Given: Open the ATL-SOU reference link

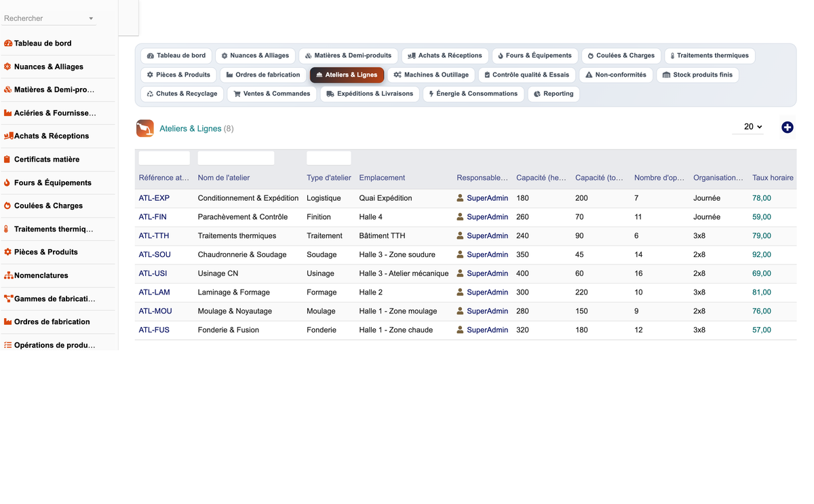Looking at the screenshot, I should (x=155, y=254).
